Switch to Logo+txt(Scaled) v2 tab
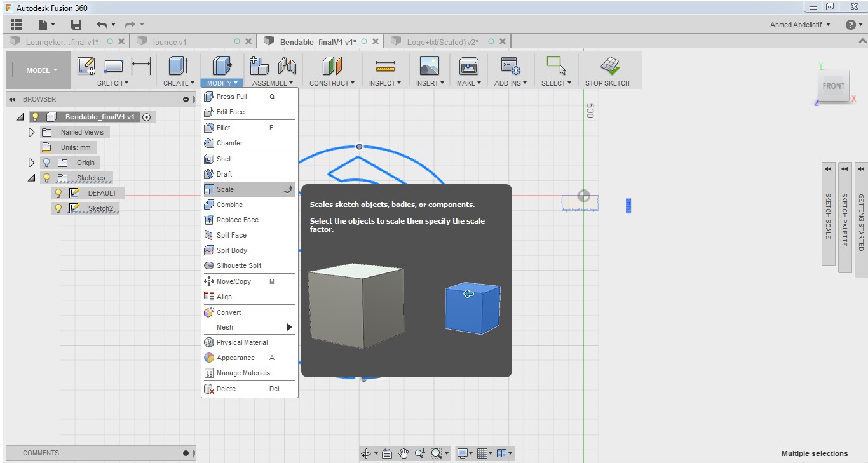 coord(442,42)
